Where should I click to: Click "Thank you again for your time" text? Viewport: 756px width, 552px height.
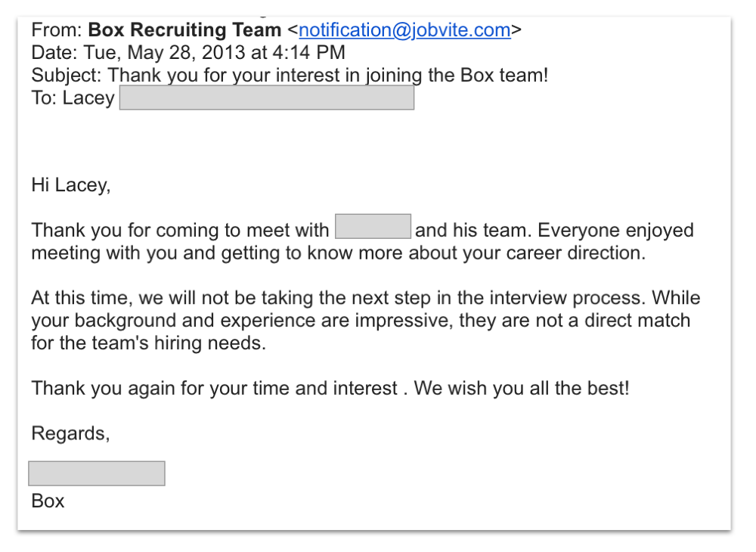(x=178, y=389)
